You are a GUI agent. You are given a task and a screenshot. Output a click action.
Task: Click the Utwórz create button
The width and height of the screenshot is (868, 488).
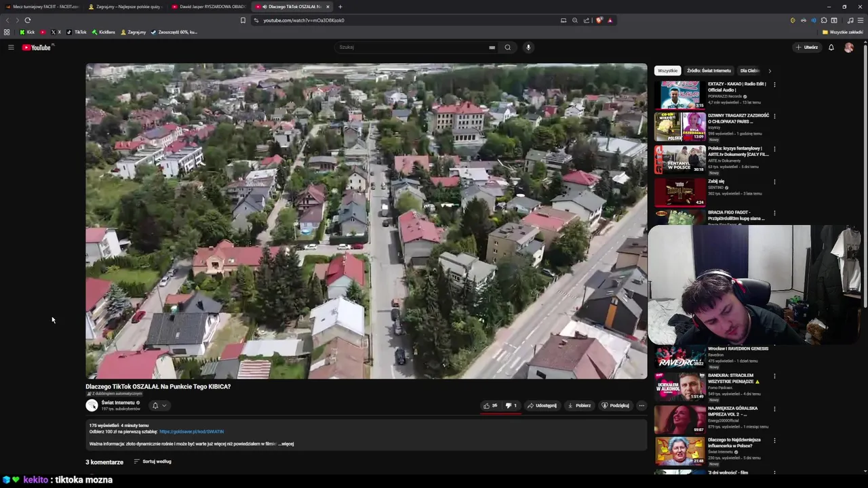(807, 47)
